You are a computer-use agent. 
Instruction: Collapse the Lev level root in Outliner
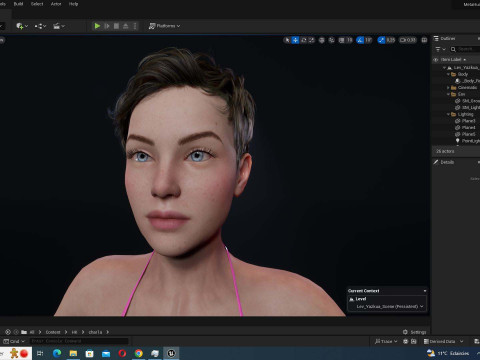pyautogui.click(x=444, y=68)
